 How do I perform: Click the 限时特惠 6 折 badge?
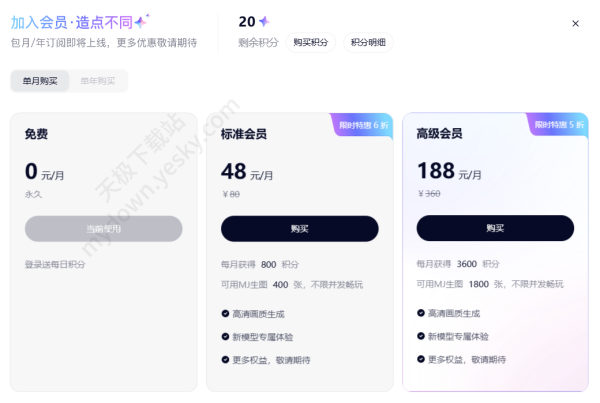[x=364, y=125]
